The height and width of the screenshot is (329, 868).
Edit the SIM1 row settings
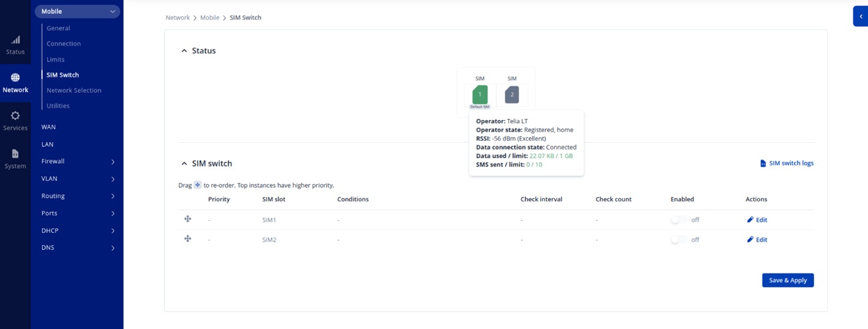coord(757,220)
